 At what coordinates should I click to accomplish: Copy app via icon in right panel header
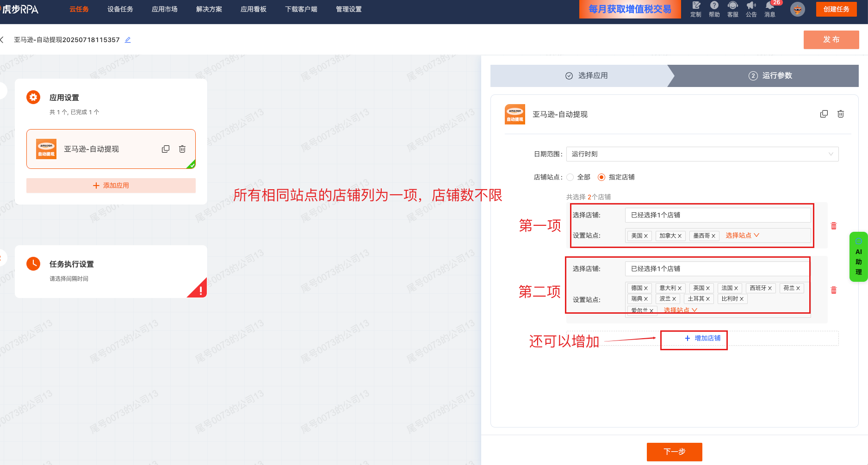tap(824, 114)
